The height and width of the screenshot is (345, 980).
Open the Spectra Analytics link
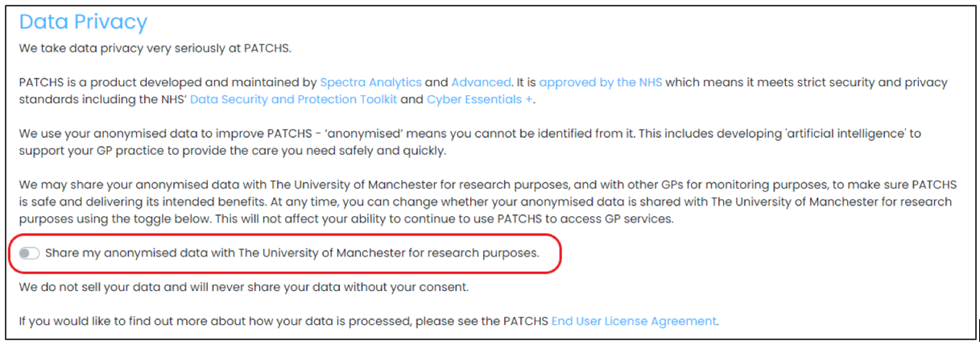pyautogui.click(x=370, y=82)
